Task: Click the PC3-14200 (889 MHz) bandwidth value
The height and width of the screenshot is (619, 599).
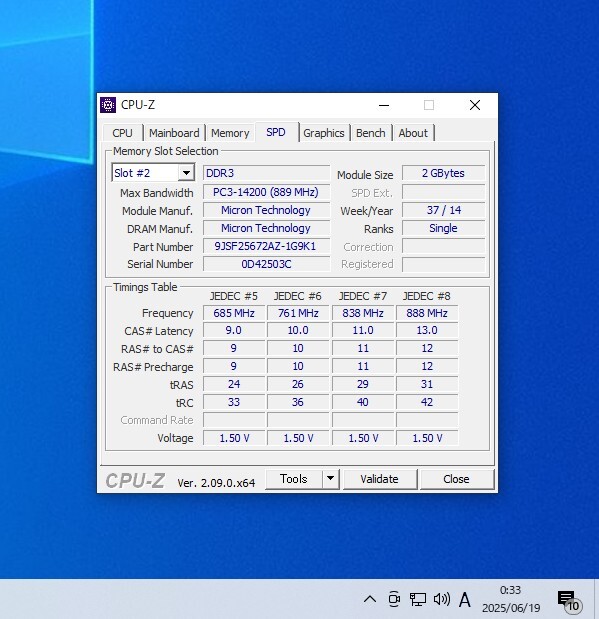Action: 267,192
